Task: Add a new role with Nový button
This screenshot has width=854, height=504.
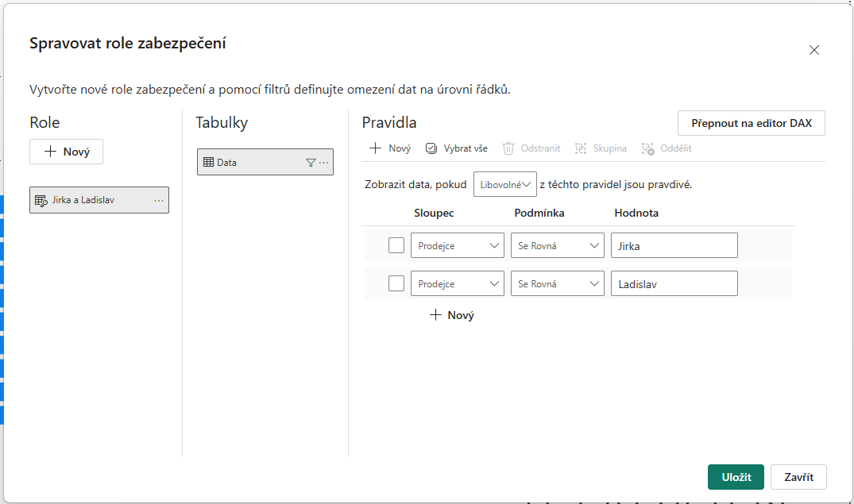Action: point(66,152)
